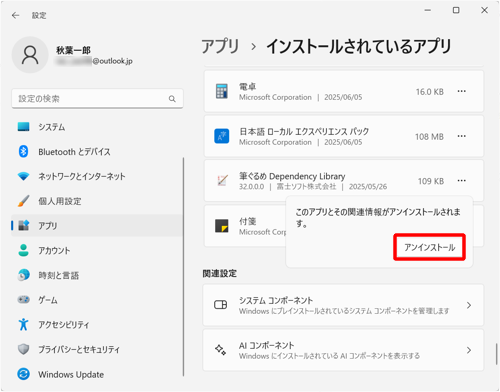Open 個人用設定 page
The width and height of the screenshot is (500, 392).
pyautogui.click(x=97, y=201)
